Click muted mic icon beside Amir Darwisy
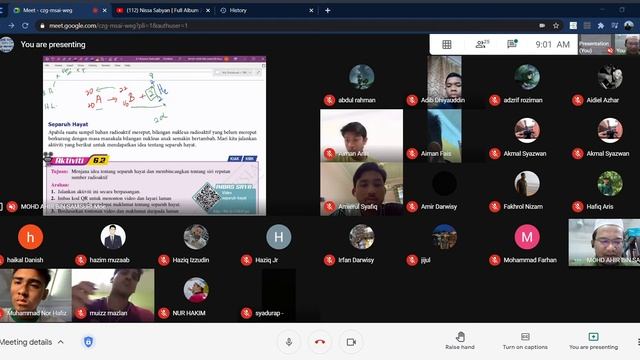640x360 pixels. pyautogui.click(x=412, y=207)
